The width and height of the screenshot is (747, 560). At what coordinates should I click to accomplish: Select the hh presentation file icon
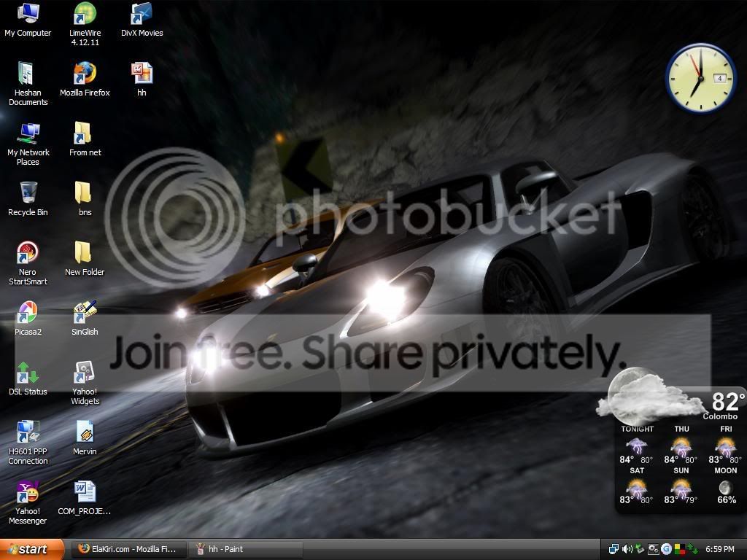click(142, 79)
